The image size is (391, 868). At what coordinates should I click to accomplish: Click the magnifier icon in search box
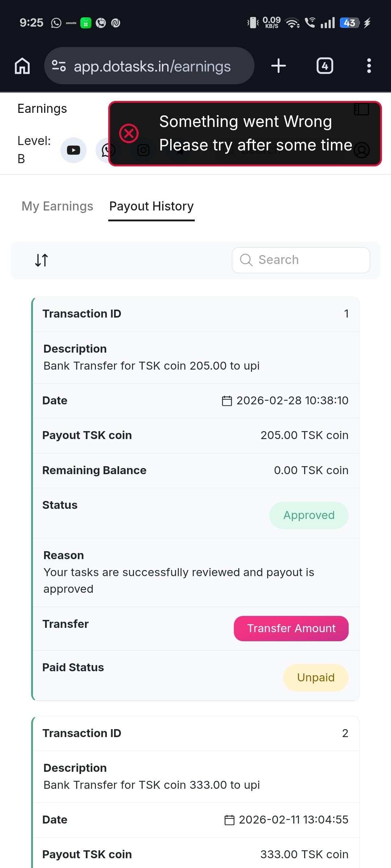point(246,260)
